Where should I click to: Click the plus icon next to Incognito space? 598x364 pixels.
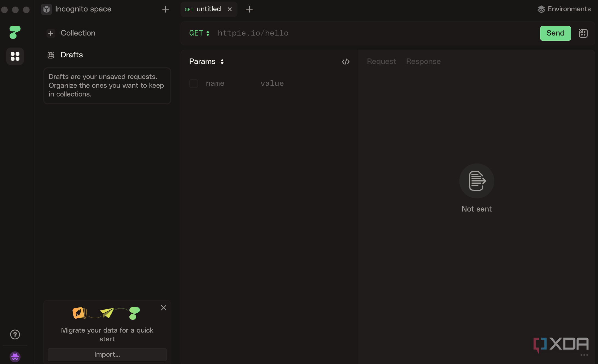[166, 9]
